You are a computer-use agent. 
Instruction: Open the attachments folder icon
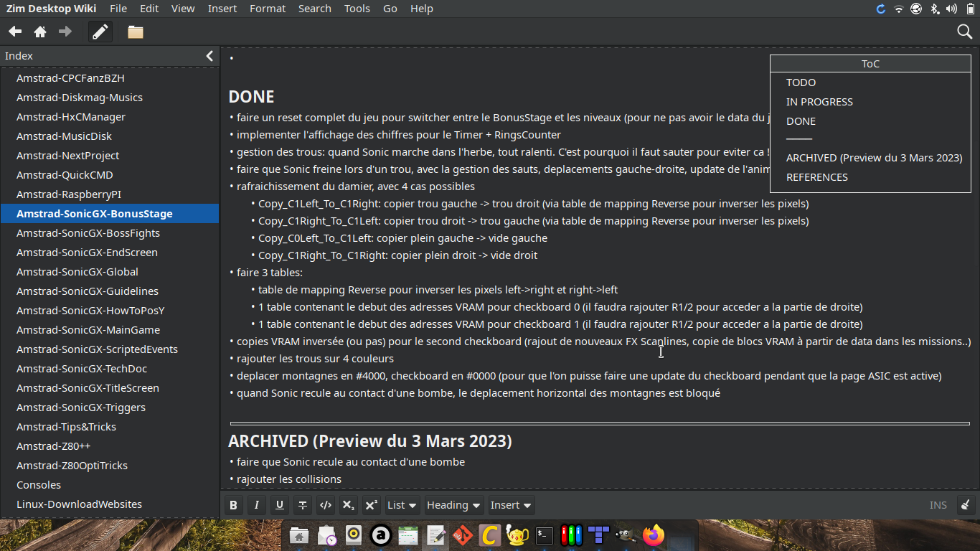pyautogui.click(x=136, y=32)
